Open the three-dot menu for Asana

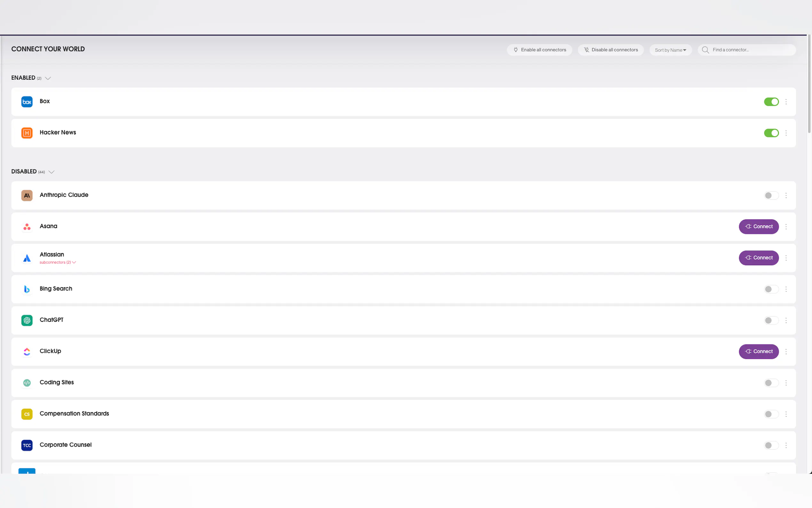point(786,227)
